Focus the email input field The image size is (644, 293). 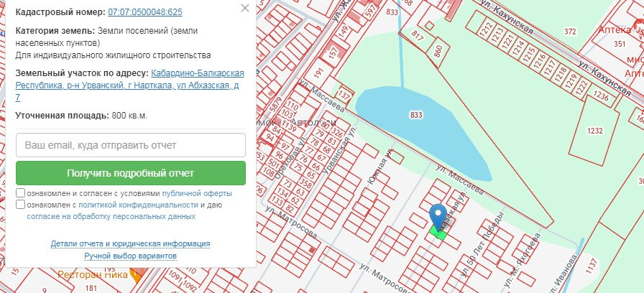point(131,145)
